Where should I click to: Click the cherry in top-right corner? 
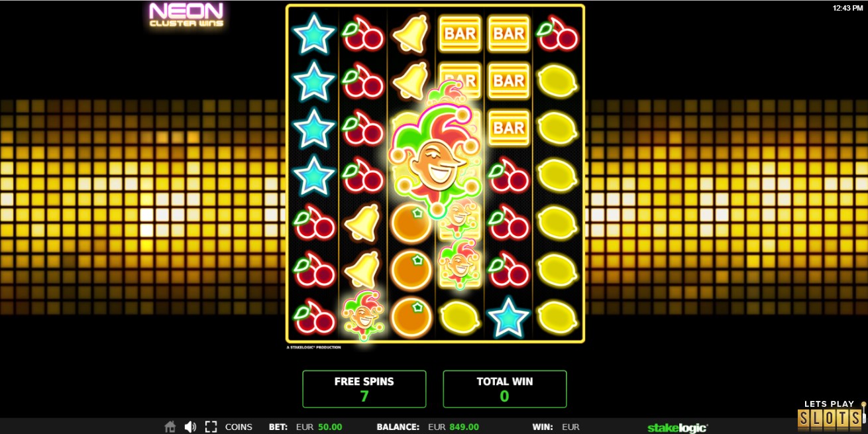[557, 33]
